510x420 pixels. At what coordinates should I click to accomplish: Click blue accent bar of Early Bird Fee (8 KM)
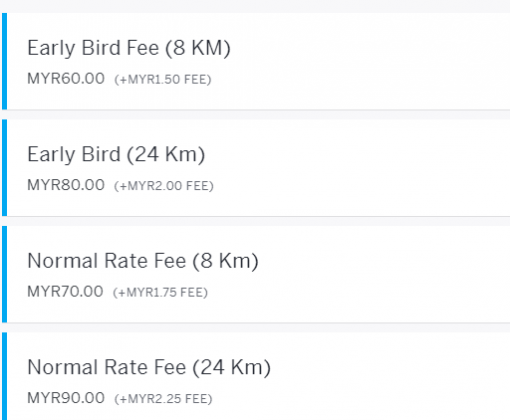coord(4,61)
